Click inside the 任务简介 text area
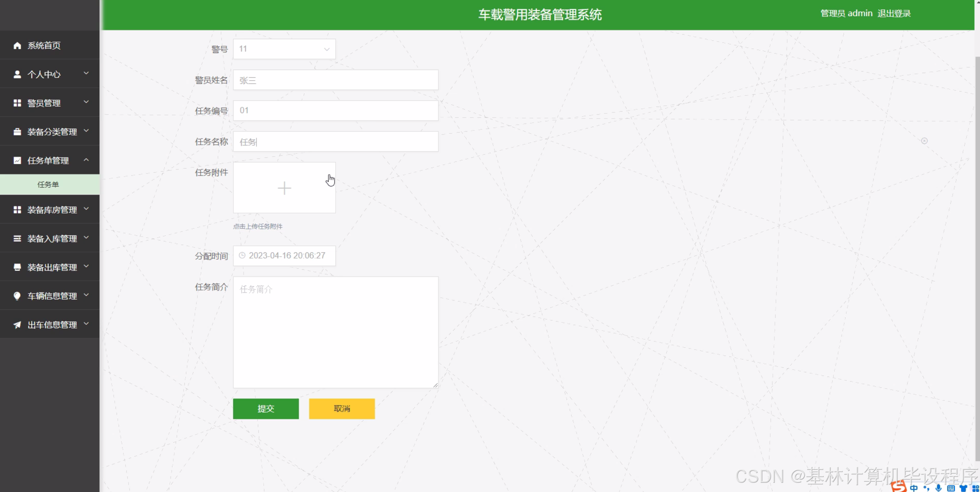980x492 pixels. click(336, 332)
